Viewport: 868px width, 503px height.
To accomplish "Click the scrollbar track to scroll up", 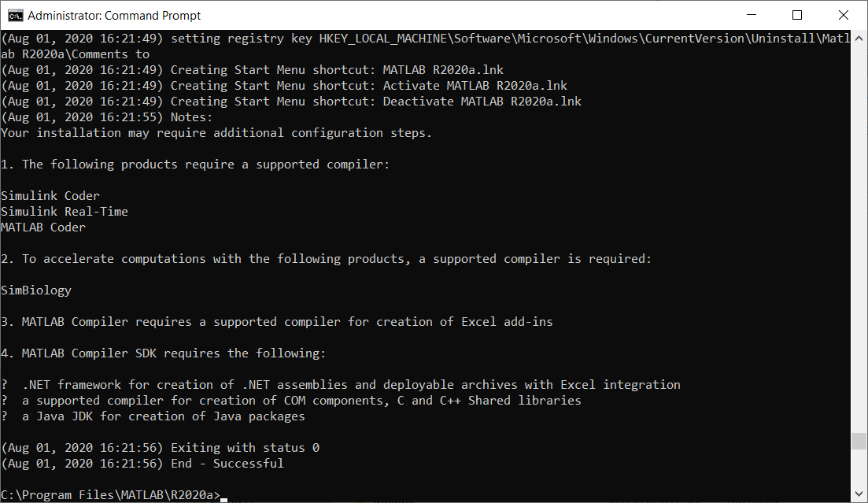I will coord(860,236).
